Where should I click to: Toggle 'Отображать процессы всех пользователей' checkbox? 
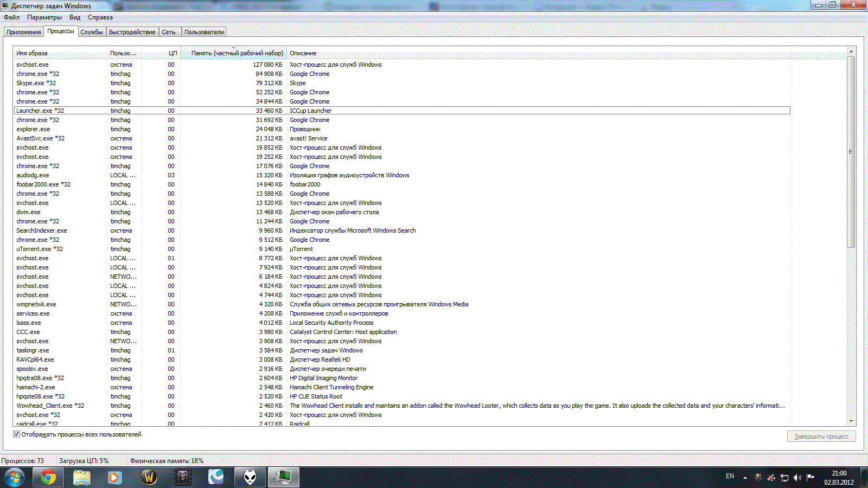click(x=16, y=434)
